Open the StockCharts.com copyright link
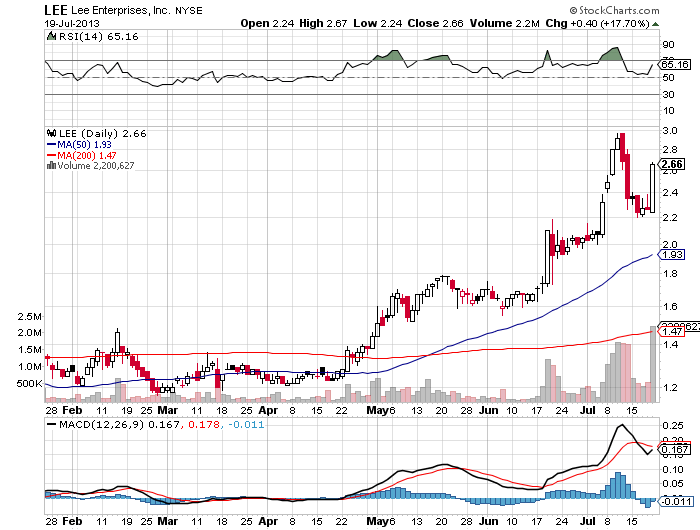The height and width of the screenshot is (530, 700). [x=614, y=10]
